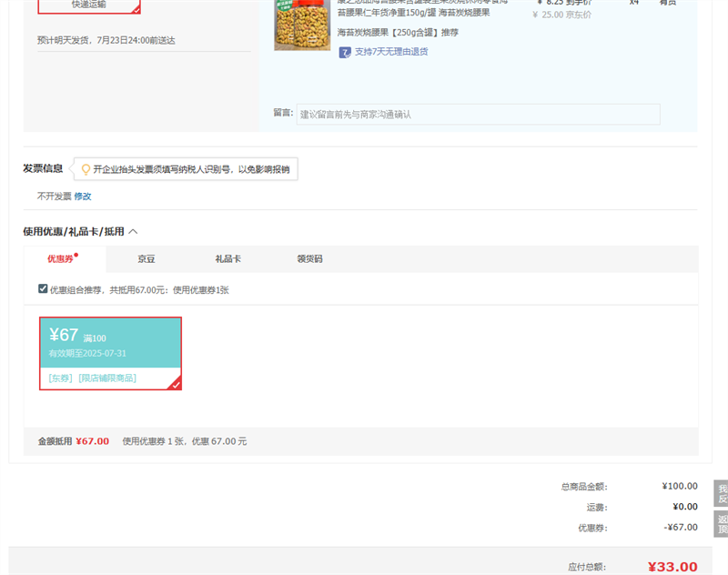Viewport: 728px width, 575px height.
Task: Click the 海苔炭烧腰果 product title link
Action: (414, 12)
